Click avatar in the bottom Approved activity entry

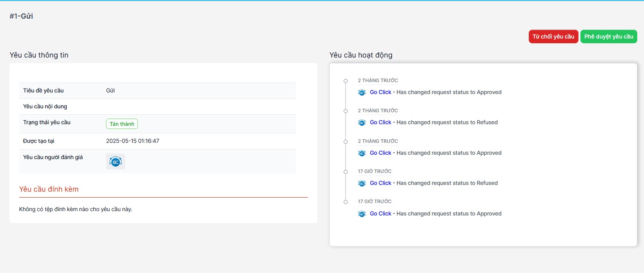[362, 214]
